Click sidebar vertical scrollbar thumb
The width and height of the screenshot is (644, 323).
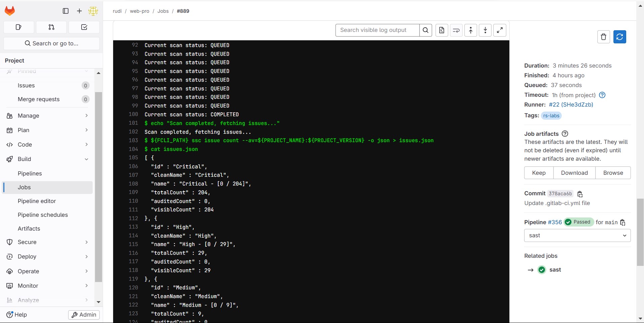click(98, 187)
